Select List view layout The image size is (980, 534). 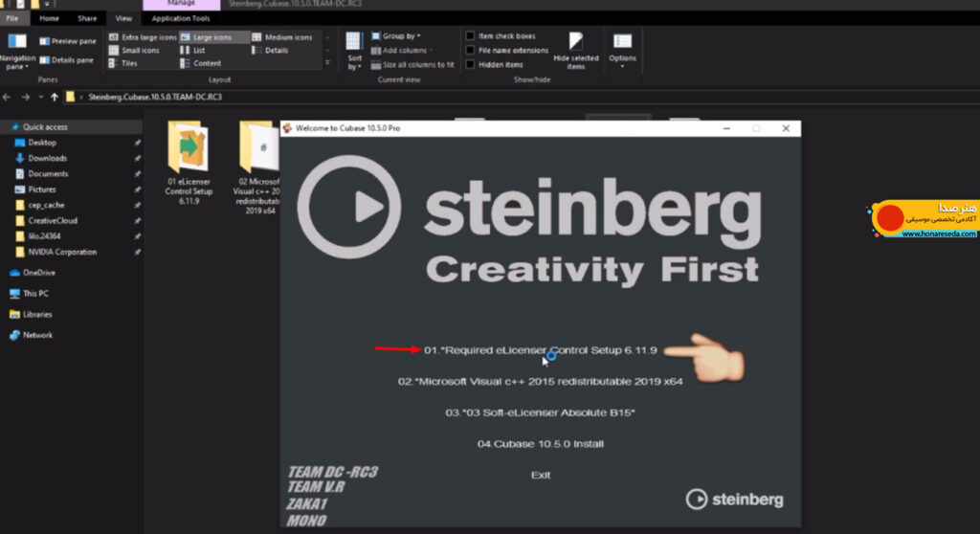pos(193,51)
